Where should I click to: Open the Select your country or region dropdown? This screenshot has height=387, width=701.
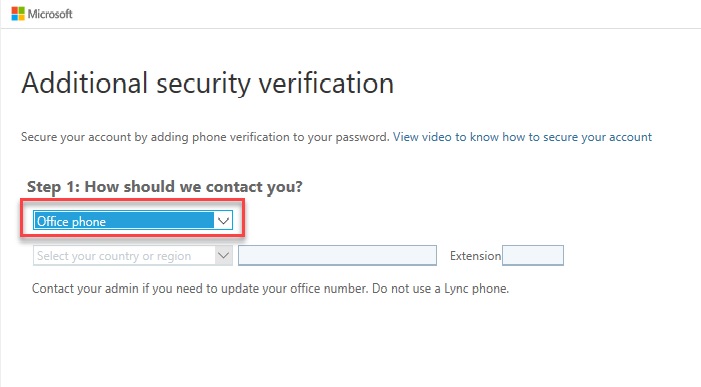[133, 256]
